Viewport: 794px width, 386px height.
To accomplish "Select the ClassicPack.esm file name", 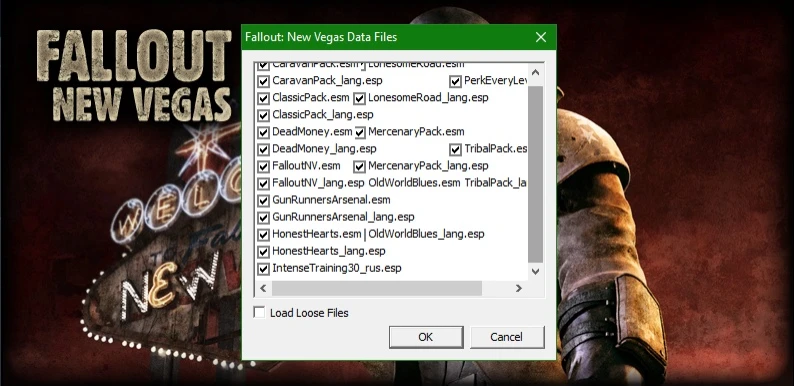I will coord(311,97).
